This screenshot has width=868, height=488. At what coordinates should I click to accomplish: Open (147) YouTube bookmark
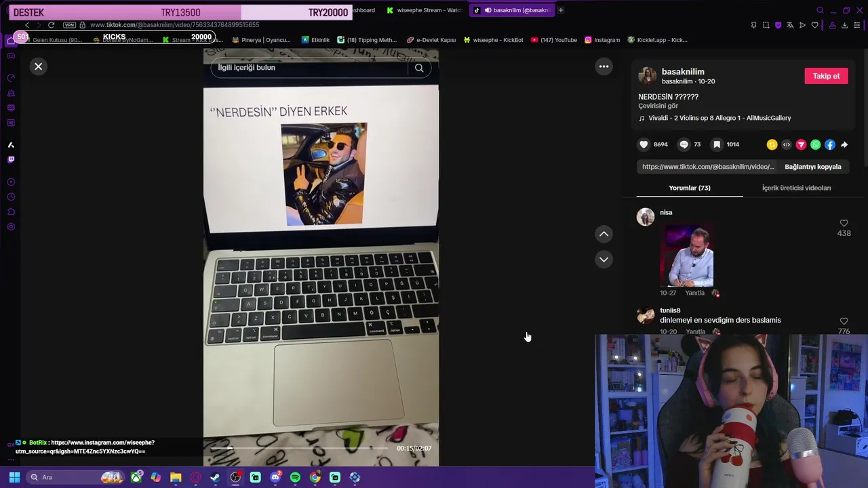tap(554, 40)
